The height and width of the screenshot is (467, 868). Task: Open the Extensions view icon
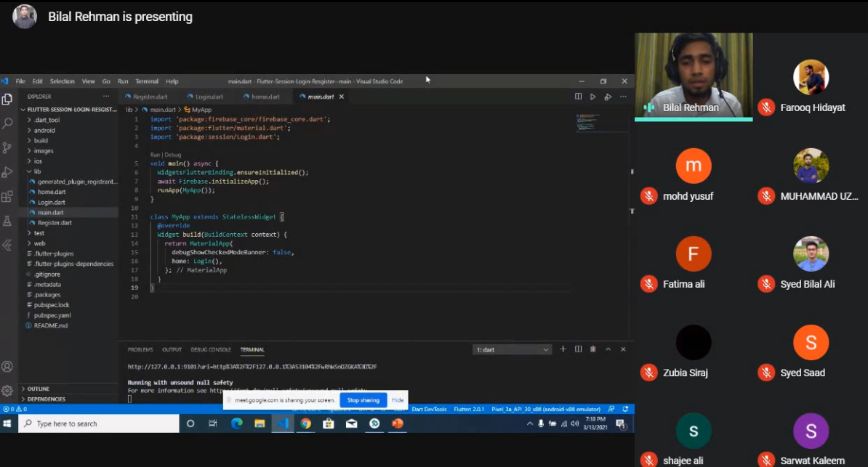7,197
